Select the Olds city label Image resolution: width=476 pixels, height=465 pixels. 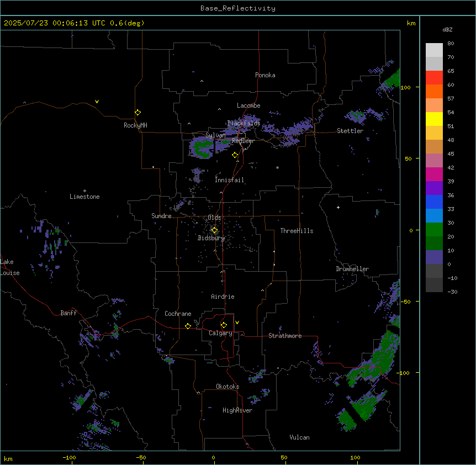[214, 218]
